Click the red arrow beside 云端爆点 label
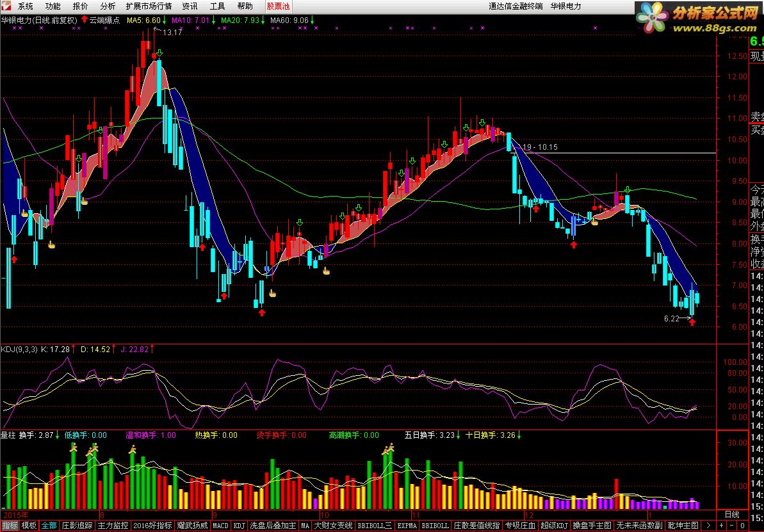764x532 pixels. point(85,20)
